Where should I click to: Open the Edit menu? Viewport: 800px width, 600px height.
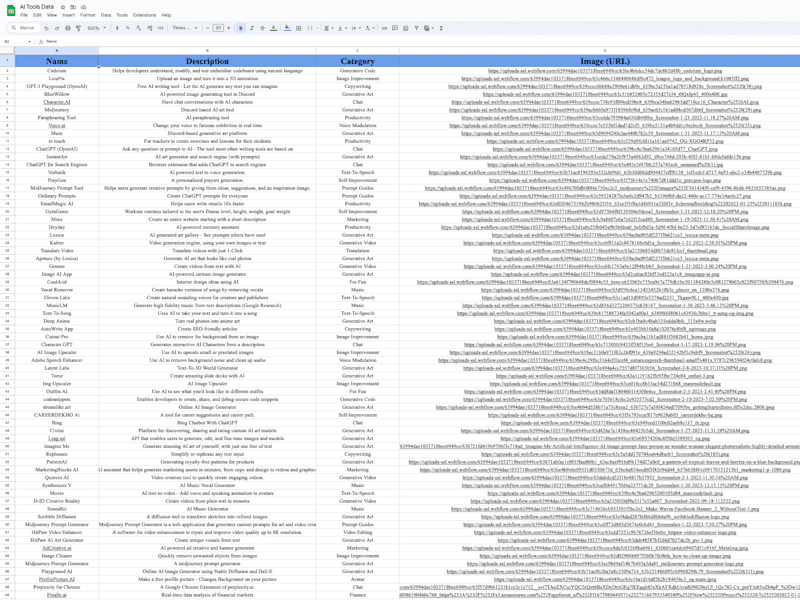click(37, 15)
